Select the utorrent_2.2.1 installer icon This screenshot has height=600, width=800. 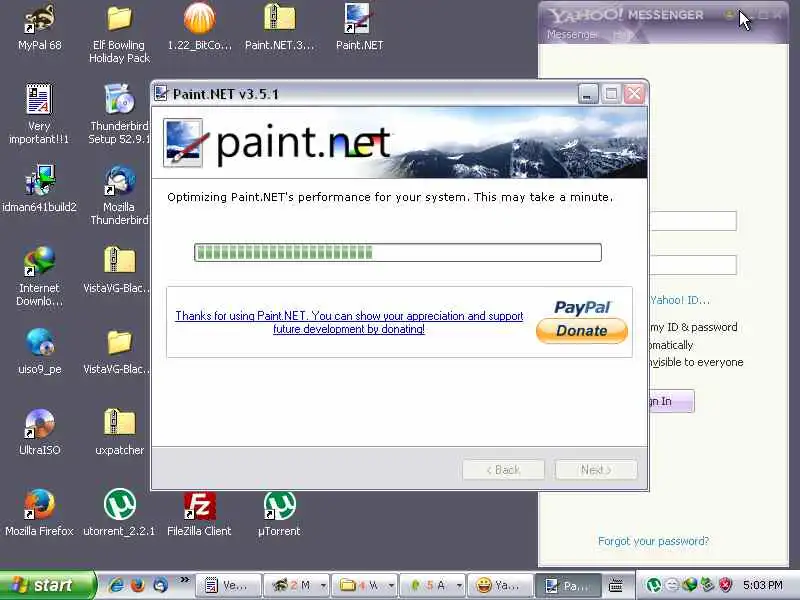[119, 513]
